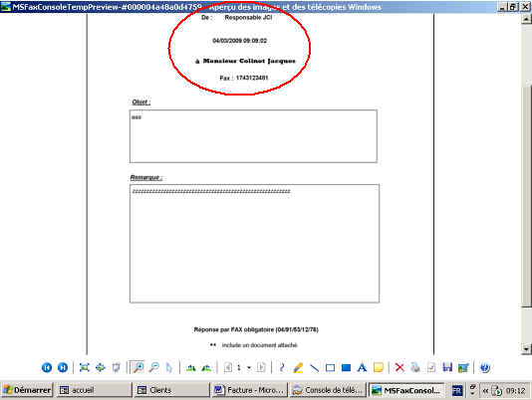Go to previous image with blue arrow
The width and height of the screenshot is (532, 400).
[47, 367]
